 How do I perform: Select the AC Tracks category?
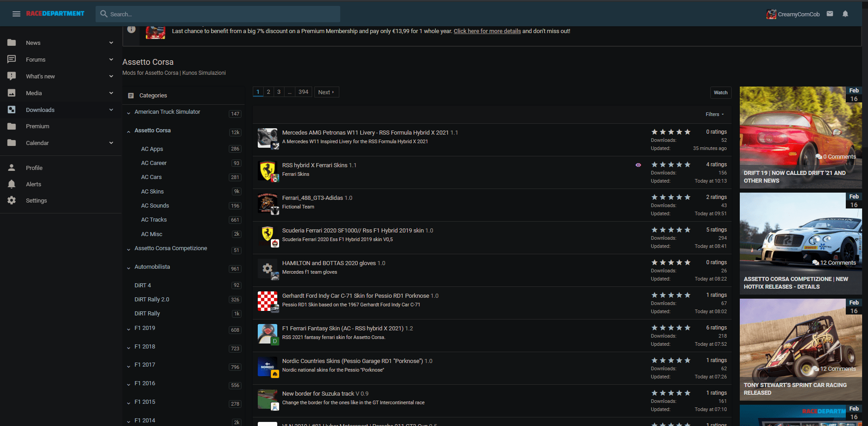click(x=154, y=219)
